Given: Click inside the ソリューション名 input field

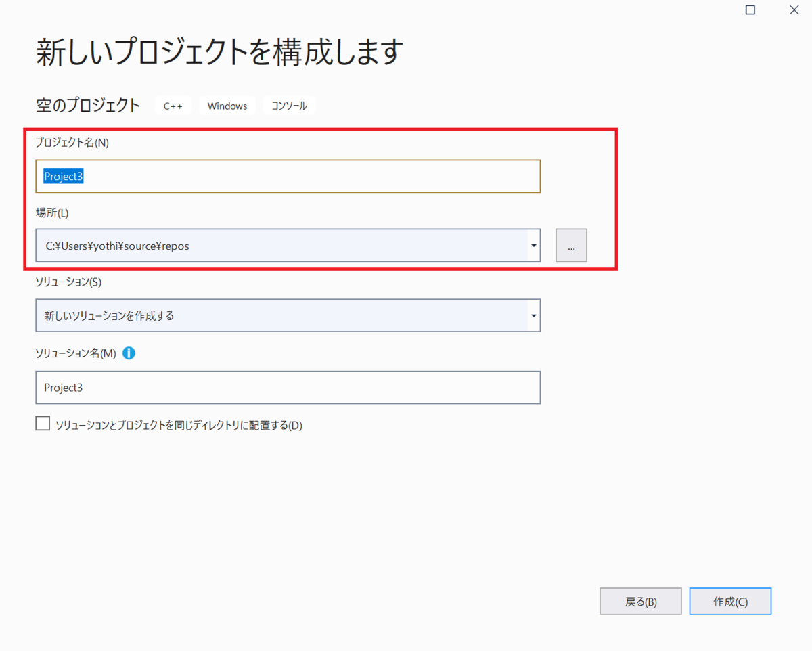Looking at the screenshot, I should click(288, 387).
